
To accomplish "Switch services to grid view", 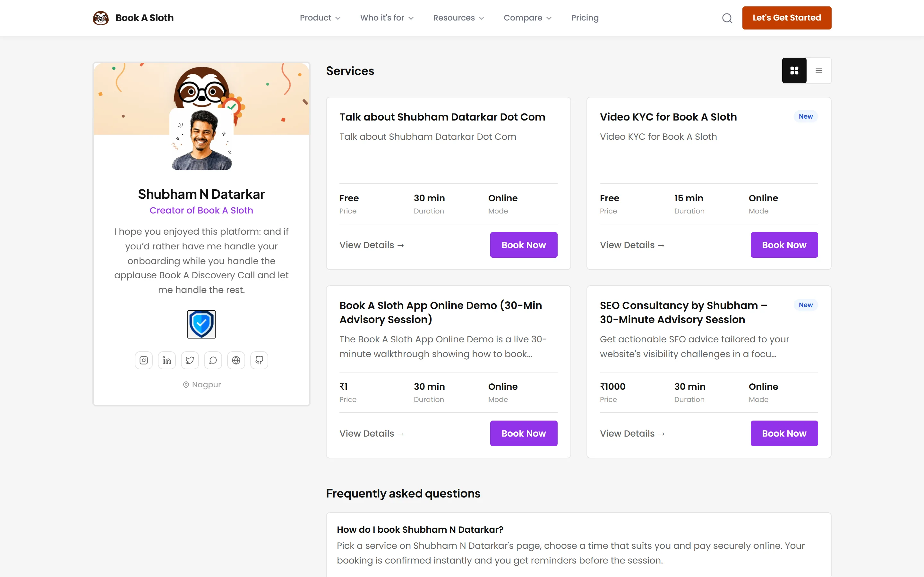I will pos(794,71).
